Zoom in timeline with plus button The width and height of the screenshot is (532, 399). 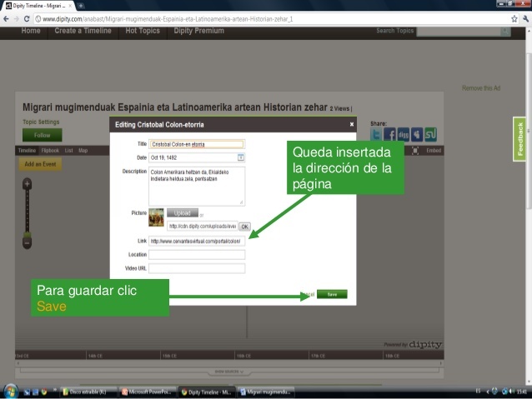pos(28,184)
